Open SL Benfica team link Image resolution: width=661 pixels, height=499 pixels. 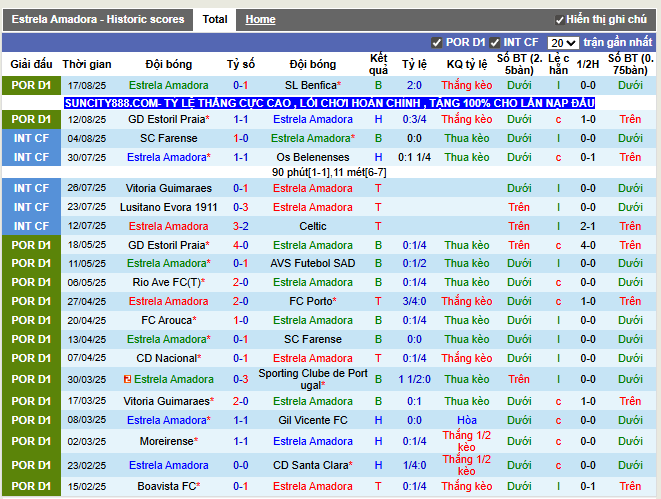tap(313, 85)
